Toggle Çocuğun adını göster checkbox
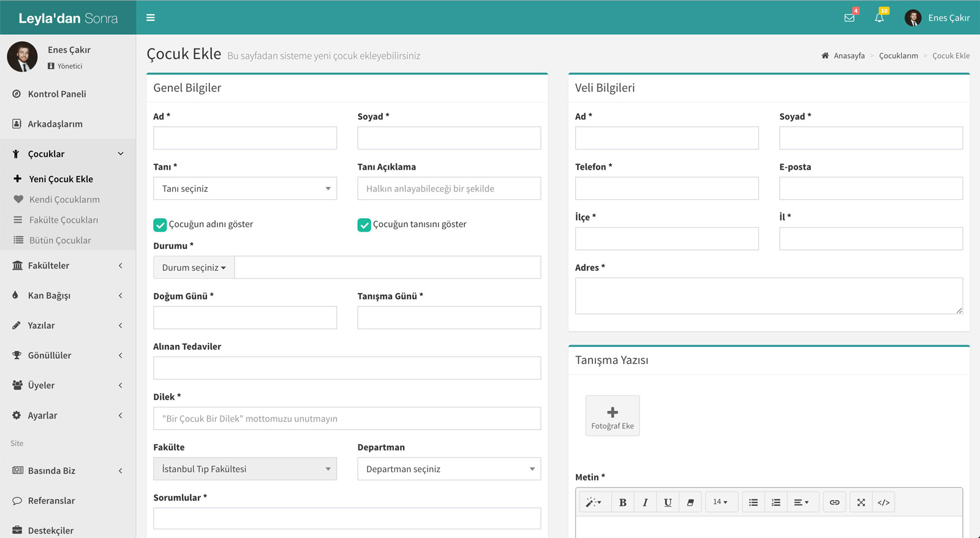980x538 pixels. click(x=160, y=225)
